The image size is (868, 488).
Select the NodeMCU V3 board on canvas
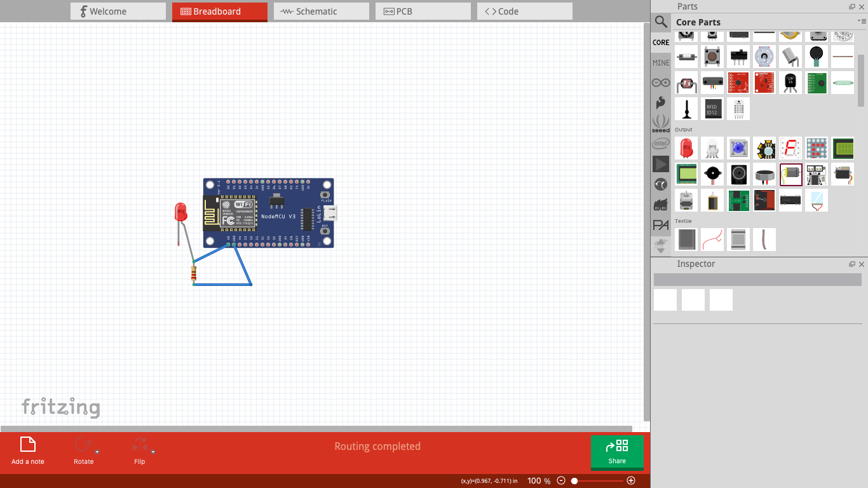click(x=268, y=213)
